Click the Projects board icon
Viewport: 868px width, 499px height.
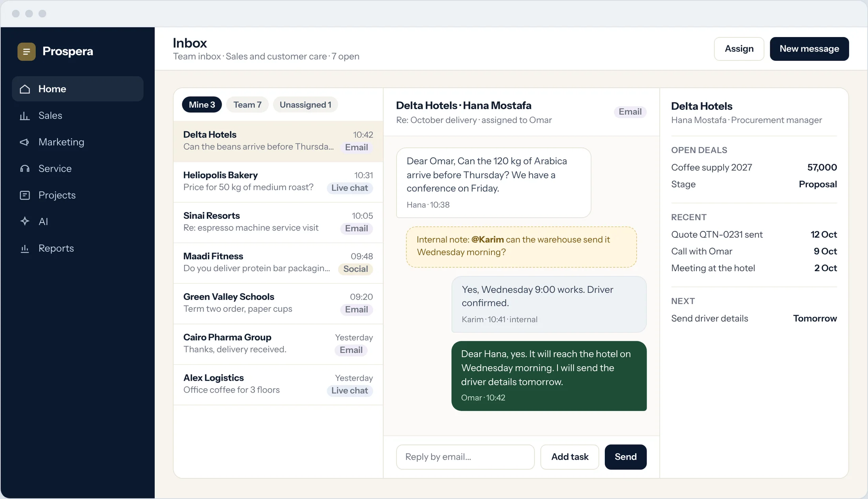click(x=25, y=195)
